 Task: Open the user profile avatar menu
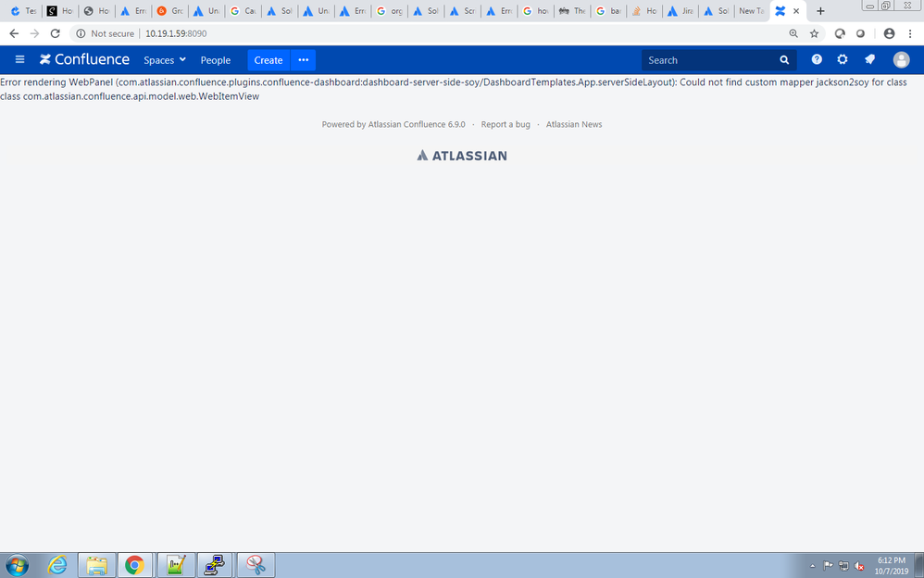901,59
